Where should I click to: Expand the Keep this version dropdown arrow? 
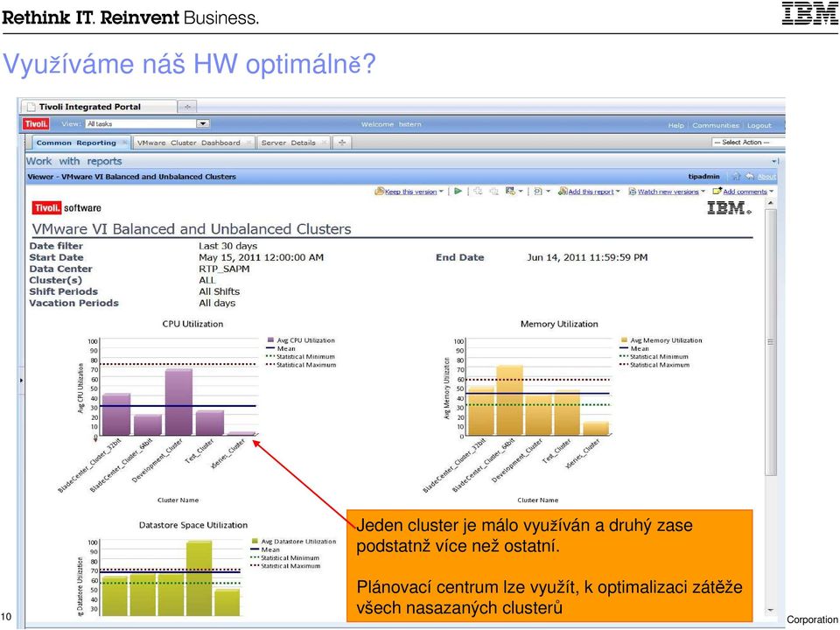[x=441, y=192]
